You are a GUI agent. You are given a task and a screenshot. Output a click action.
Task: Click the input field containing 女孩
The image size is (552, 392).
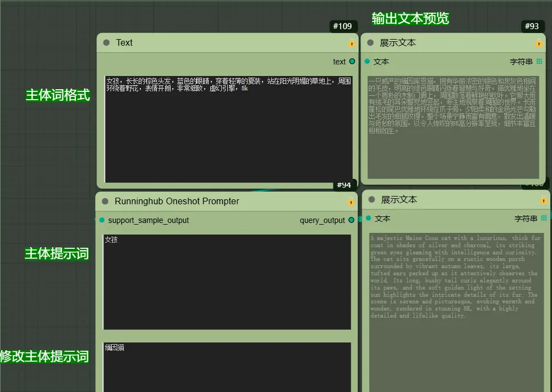(227, 282)
